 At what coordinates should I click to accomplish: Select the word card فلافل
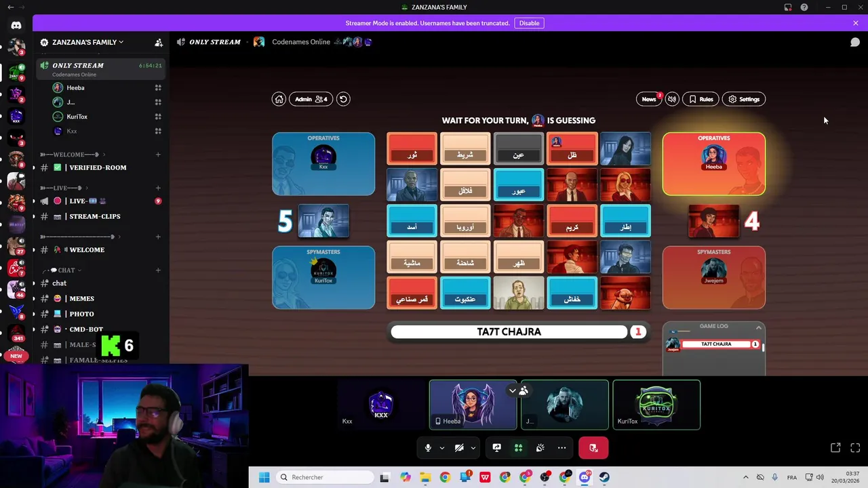point(465,185)
